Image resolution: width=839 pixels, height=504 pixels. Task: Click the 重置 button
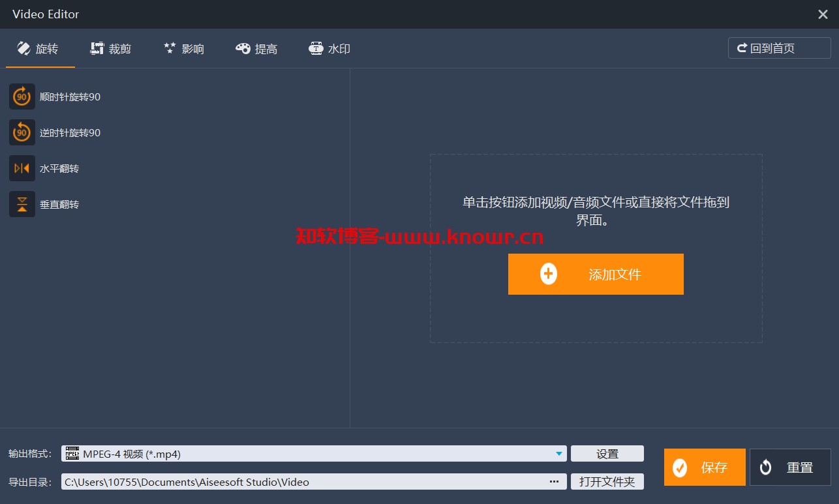click(x=790, y=467)
